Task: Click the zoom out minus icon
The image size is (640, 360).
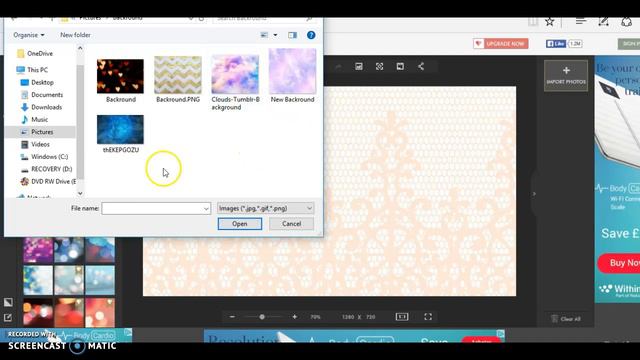Action: point(232,317)
